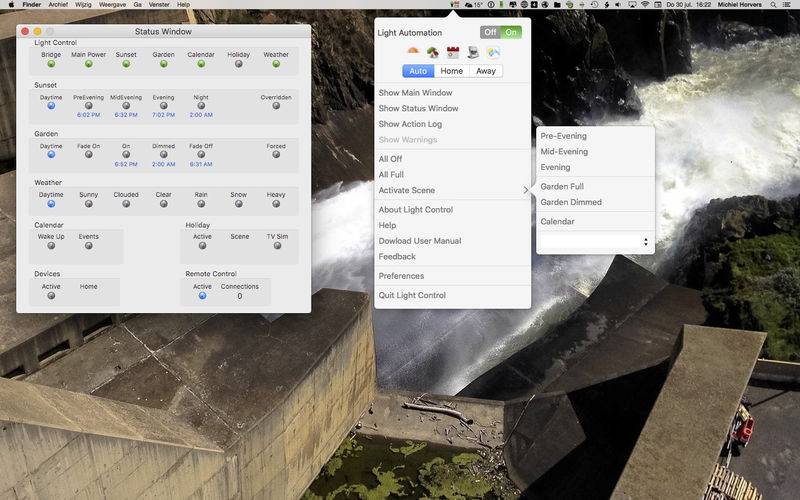This screenshot has width=800, height=500.
Task: Click the Main Power status indicator
Action: [89, 64]
